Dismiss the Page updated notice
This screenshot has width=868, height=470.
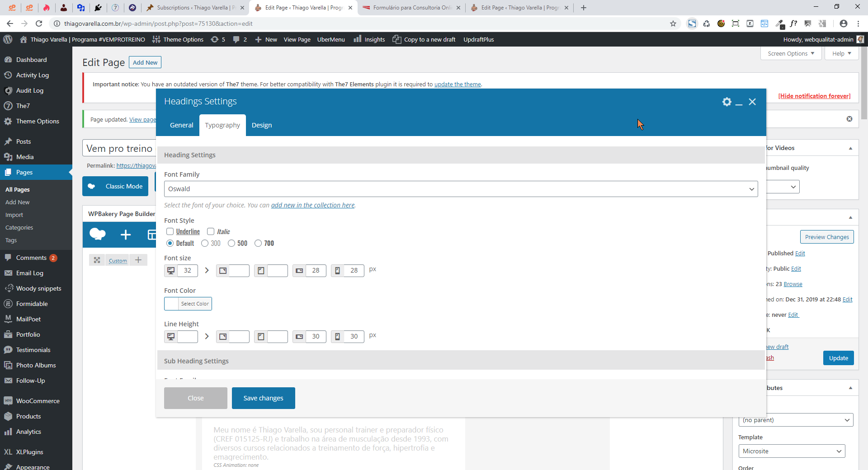click(849, 119)
